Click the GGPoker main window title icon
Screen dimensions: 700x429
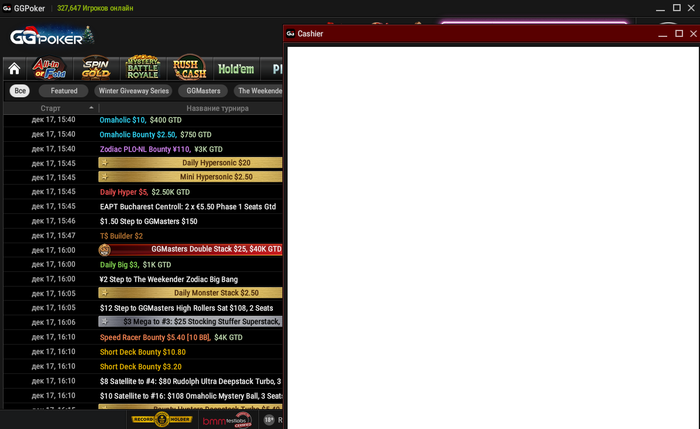pyautogui.click(x=7, y=8)
